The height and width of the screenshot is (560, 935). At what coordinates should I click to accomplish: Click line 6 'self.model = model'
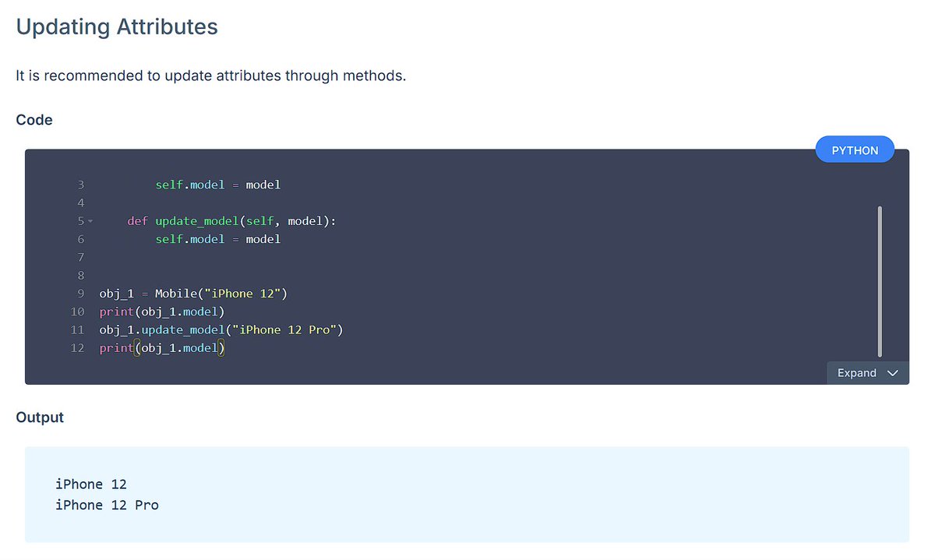(217, 239)
